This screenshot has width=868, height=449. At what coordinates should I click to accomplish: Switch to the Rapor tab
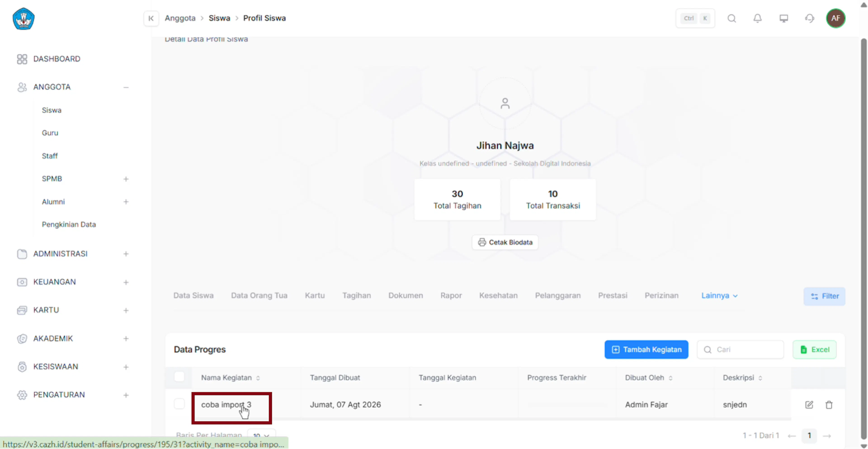pos(451,296)
